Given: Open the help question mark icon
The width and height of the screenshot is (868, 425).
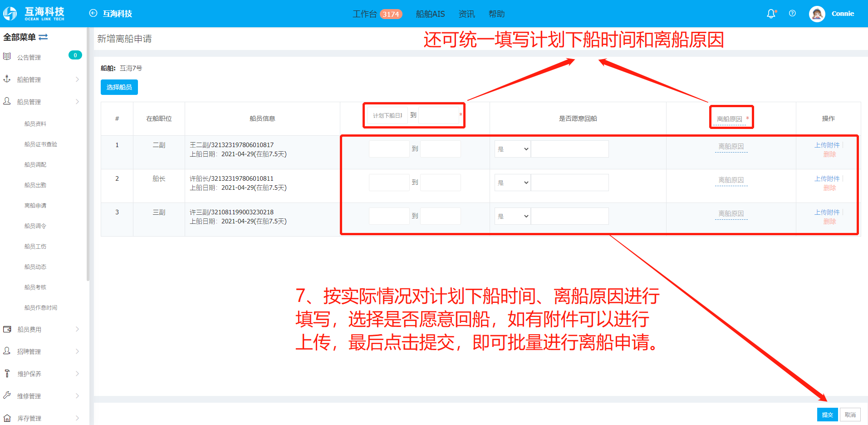Looking at the screenshot, I should 792,13.
